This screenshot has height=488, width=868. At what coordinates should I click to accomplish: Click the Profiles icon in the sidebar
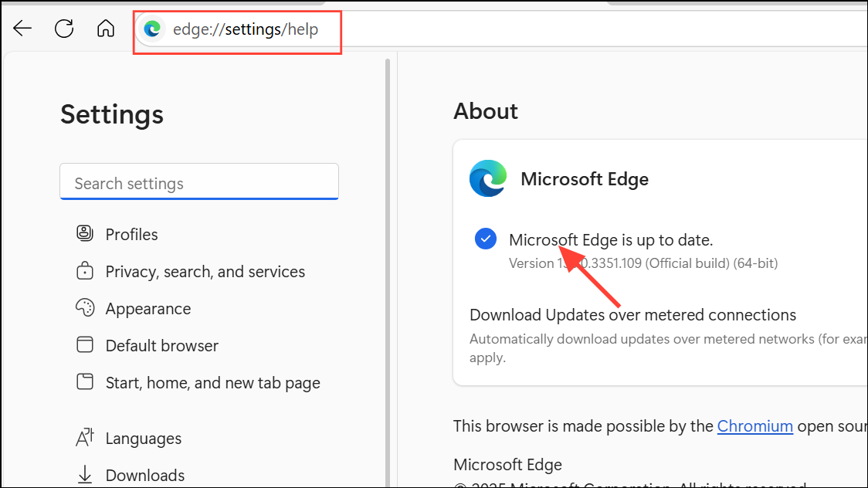point(85,234)
